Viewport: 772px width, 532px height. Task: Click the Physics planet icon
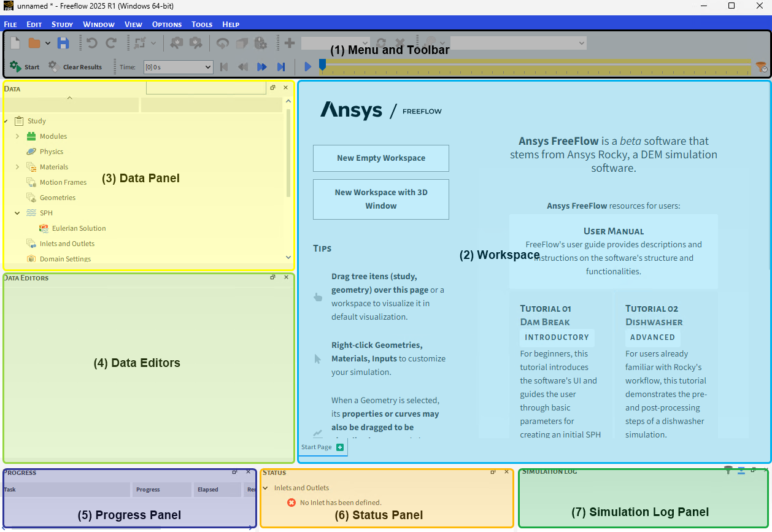31,152
